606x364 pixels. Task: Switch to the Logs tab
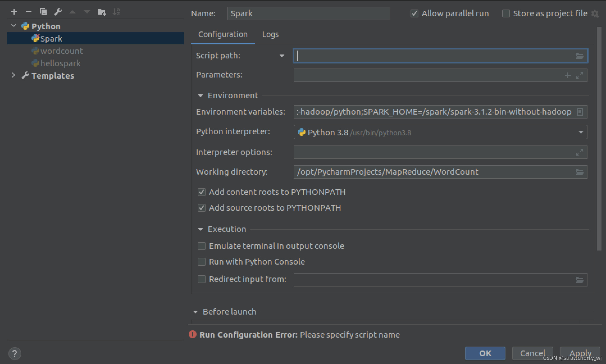pos(270,34)
